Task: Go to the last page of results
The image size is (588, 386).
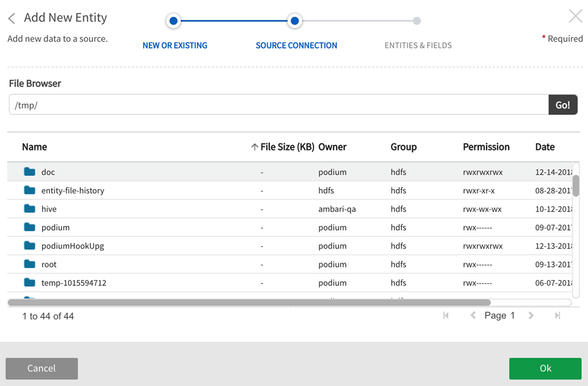Action: (558, 316)
